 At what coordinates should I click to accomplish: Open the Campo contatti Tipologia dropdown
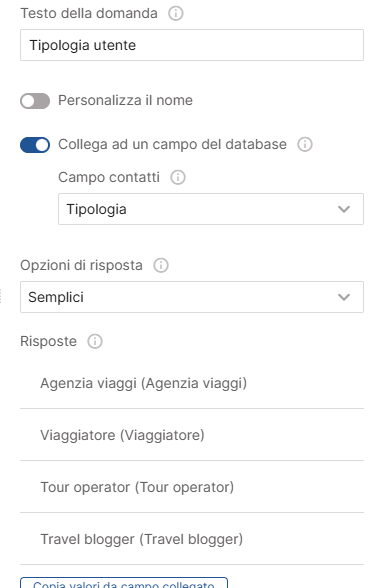click(211, 209)
